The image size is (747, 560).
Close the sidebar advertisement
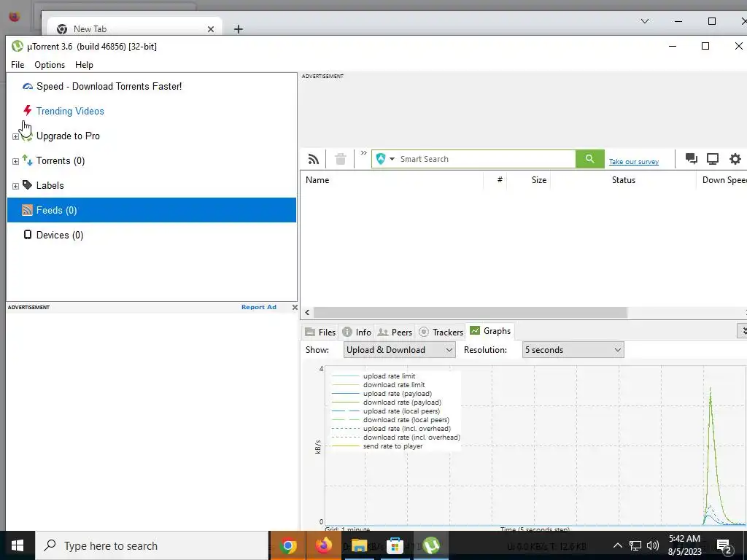(295, 307)
